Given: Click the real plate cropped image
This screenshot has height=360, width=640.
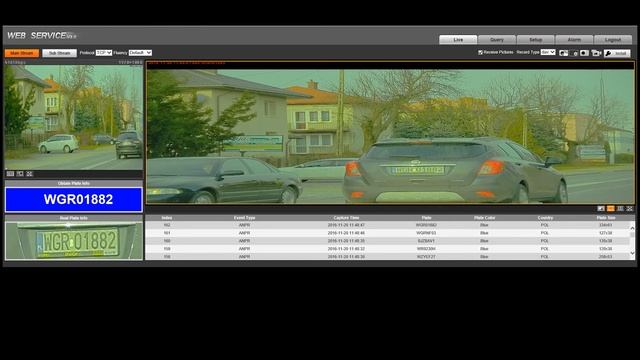Looking at the screenshot, I should click(x=74, y=240).
